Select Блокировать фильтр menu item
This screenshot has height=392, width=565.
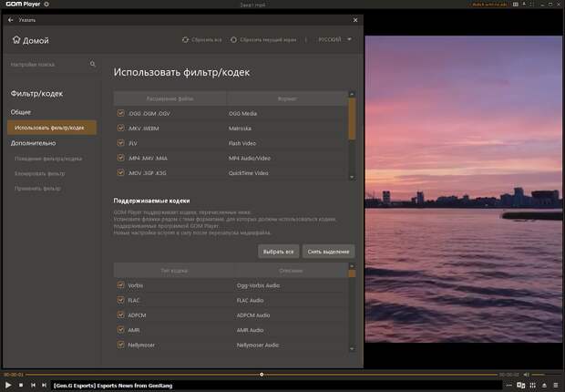38,173
